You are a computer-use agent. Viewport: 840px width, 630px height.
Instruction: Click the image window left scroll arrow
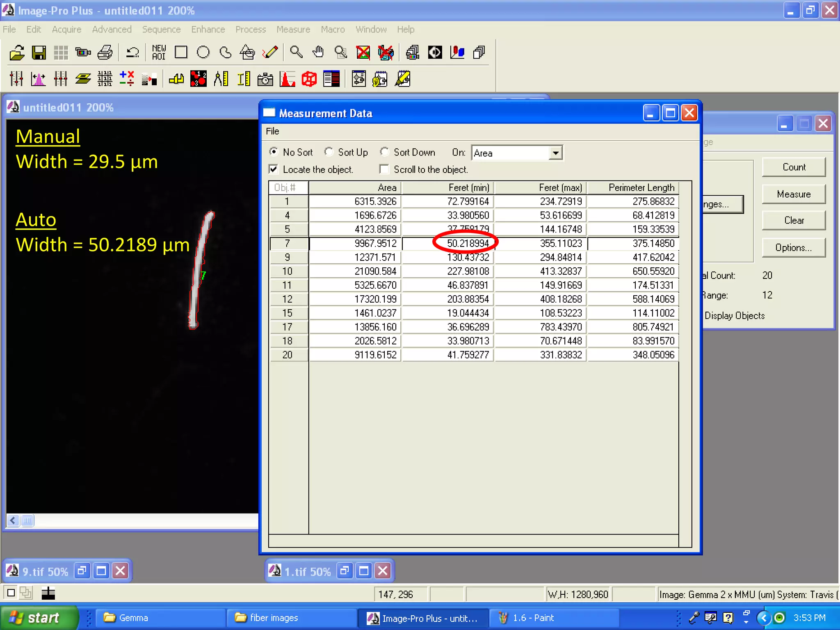[x=13, y=521]
